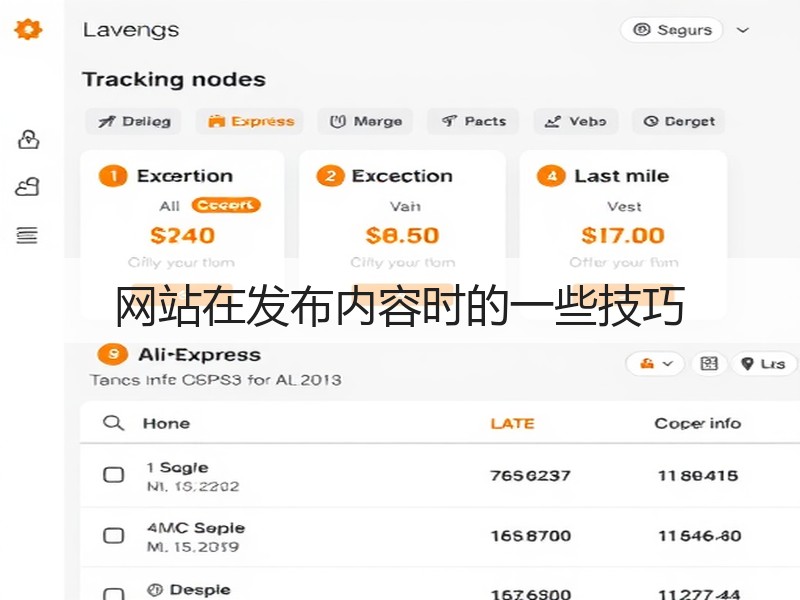Click the orange gear logo icon
Screen dimensions: 800x600
click(28, 29)
